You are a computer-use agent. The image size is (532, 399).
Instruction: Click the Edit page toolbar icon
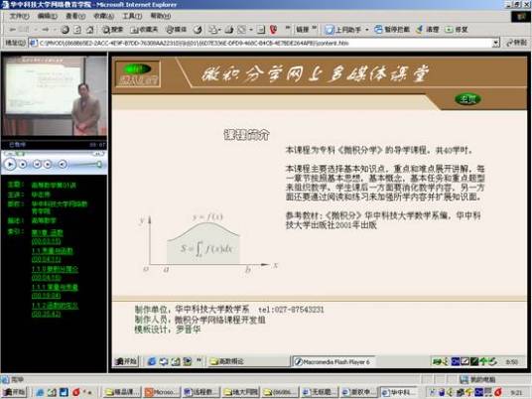241,30
